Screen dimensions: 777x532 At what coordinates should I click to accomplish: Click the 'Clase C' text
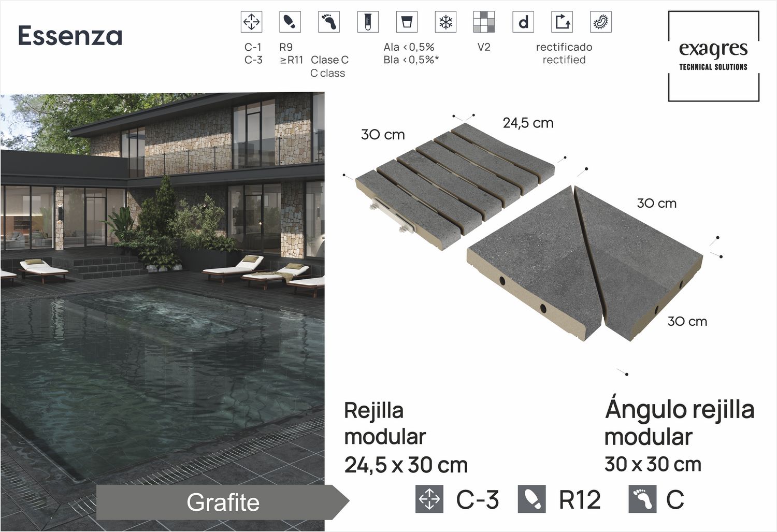click(329, 60)
